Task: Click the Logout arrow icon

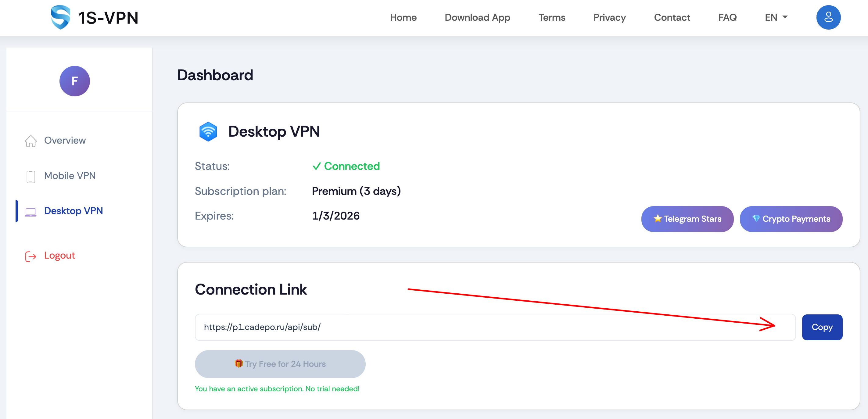Action: point(30,256)
